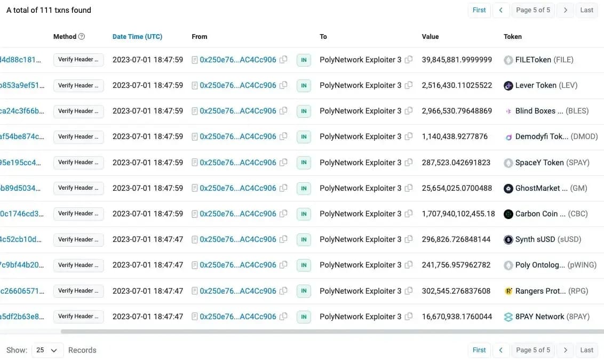
Task: Open the FILEToken (FILE) token link
Action: [544, 60]
